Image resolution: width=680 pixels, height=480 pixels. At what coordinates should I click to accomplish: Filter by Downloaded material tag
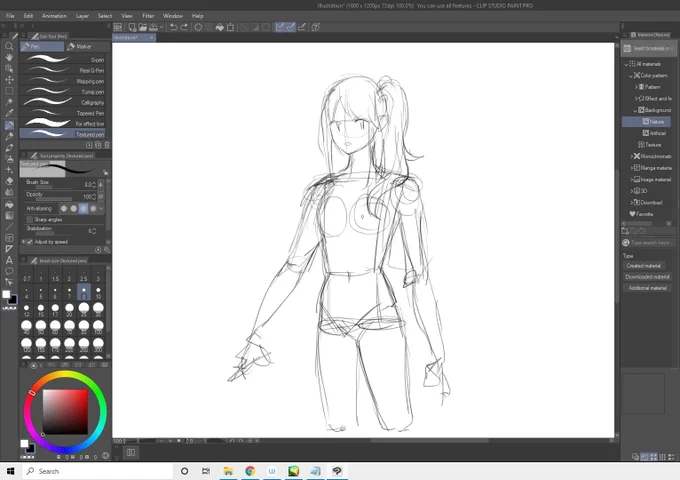click(x=647, y=277)
